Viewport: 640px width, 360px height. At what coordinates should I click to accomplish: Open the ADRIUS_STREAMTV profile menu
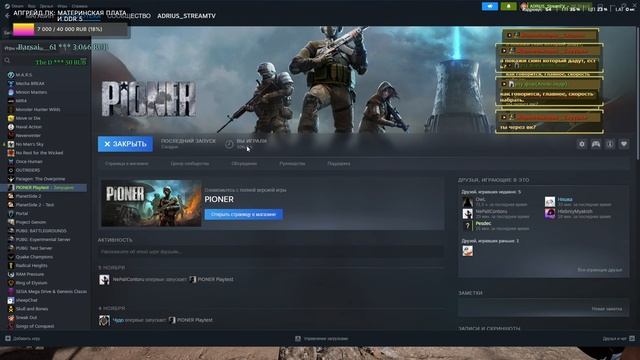[x=187, y=16]
